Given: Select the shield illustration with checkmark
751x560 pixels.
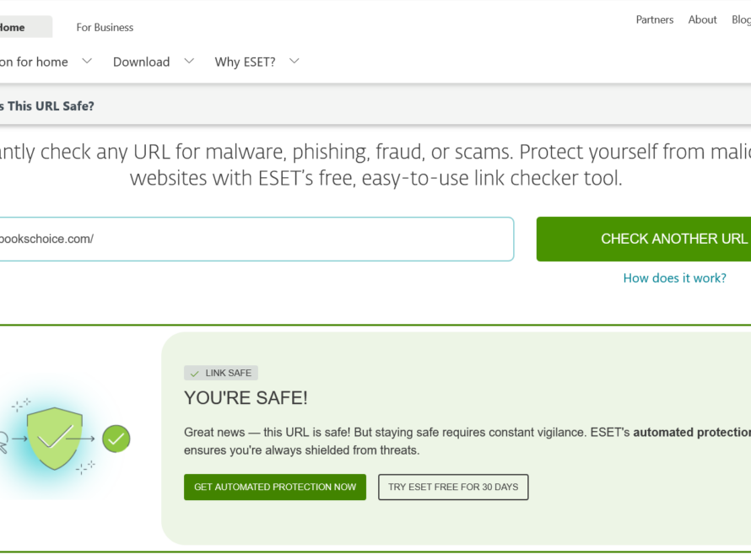Looking at the screenshot, I should coord(55,439).
